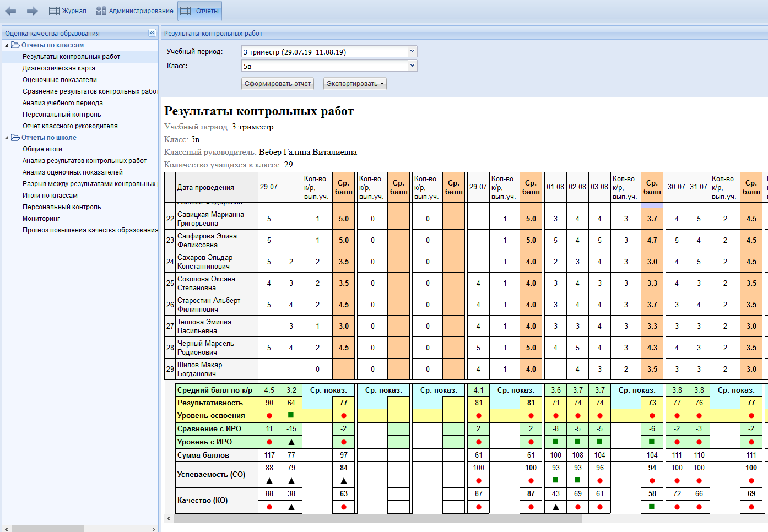Collapse the Отчеты по школе tree node
Screen dimensions: 768x532
click(x=7, y=138)
